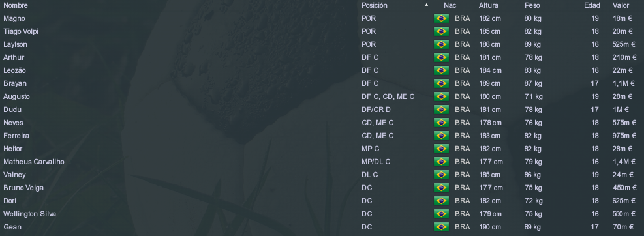Open player Bruno Veiga profile
The height and width of the screenshot is (236, 644).
[x=23, y=188]
